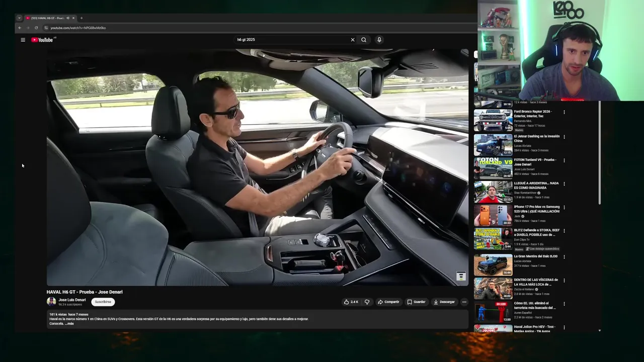This screenshot has width=644, height=362.
Task: Go forward with the browser forward arrow
Action: pos(28,28)
